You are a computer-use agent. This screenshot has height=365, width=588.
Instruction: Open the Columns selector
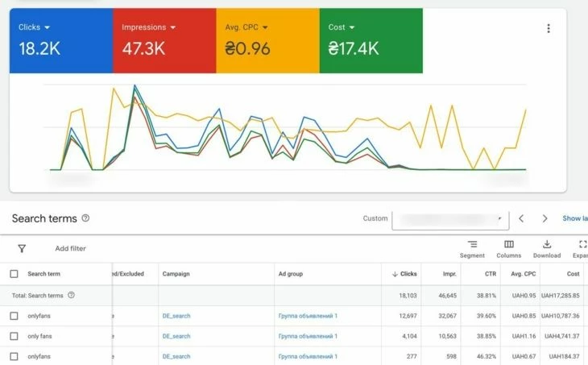[x=509, y=249]
